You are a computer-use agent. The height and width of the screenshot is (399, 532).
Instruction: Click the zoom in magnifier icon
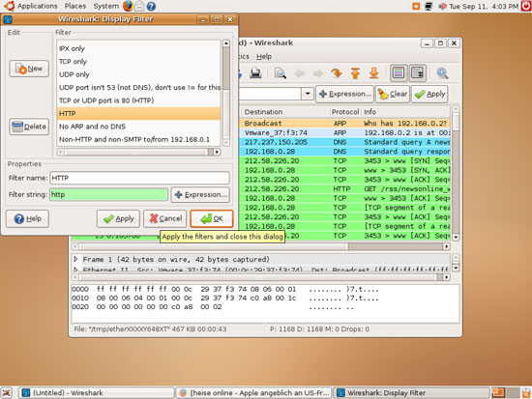(x=442, y=73)
